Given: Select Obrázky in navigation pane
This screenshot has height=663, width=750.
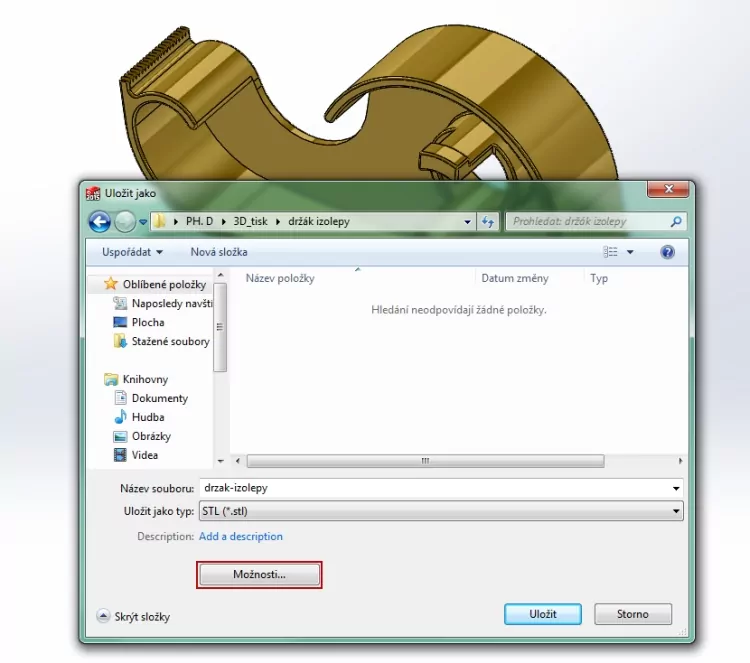Looking at the screenshot, I should [x=151, y=436].
